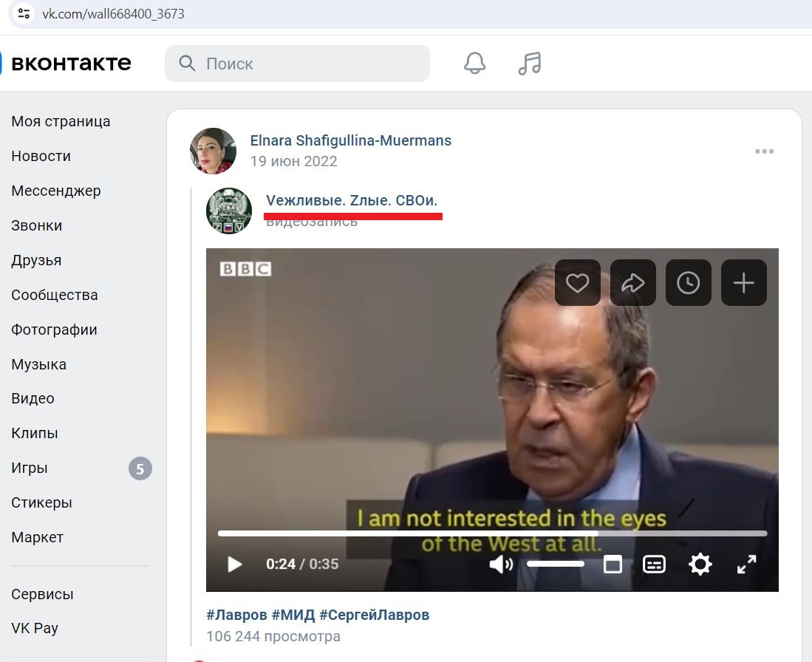
Task: Play the Lavrov video
Action: pyautogui.click(x=235, y=564)
